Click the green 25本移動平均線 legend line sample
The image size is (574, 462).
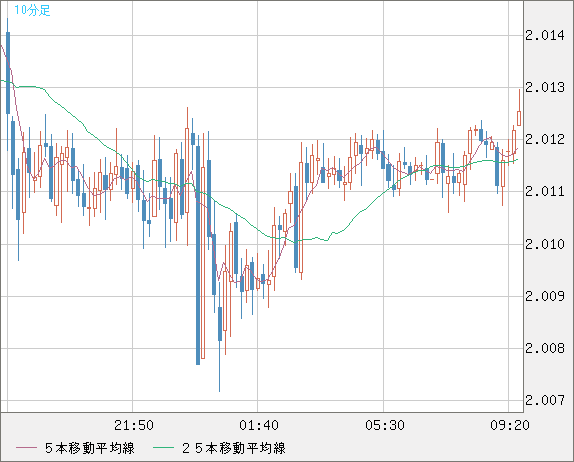[163, 448]
